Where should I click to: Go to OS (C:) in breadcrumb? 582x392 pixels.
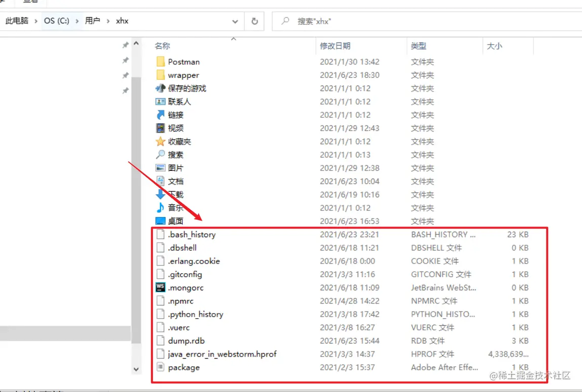click(56, 21)
